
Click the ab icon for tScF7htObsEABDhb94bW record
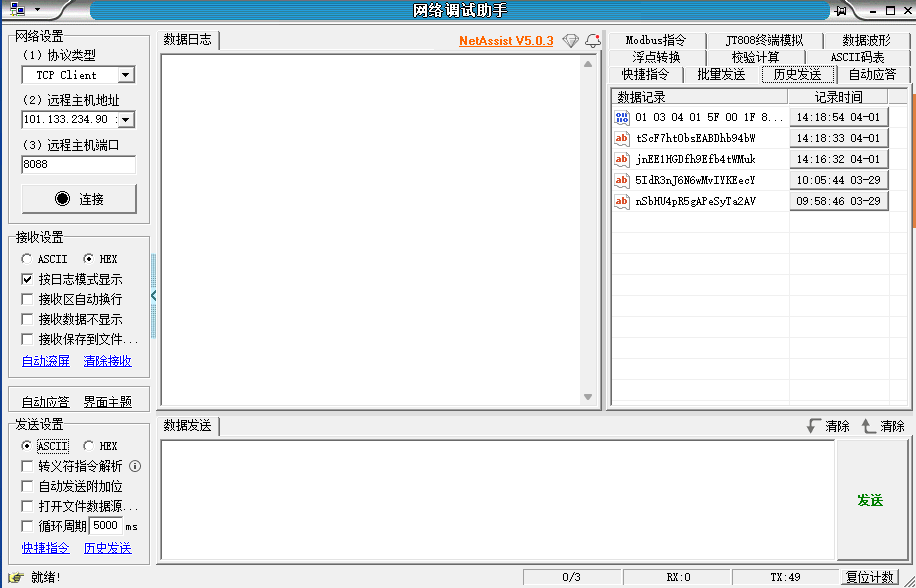pos(622,138)
